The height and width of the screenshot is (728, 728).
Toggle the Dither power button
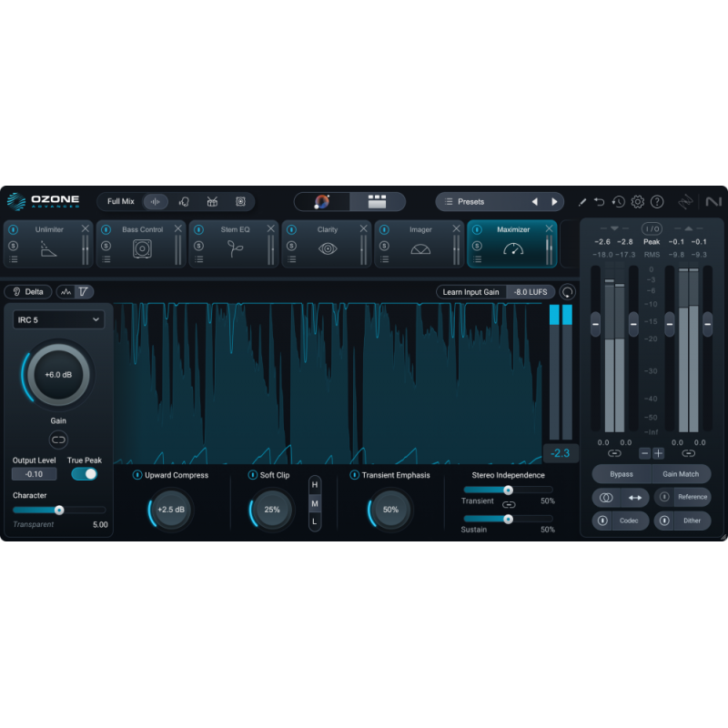[665, 521]
